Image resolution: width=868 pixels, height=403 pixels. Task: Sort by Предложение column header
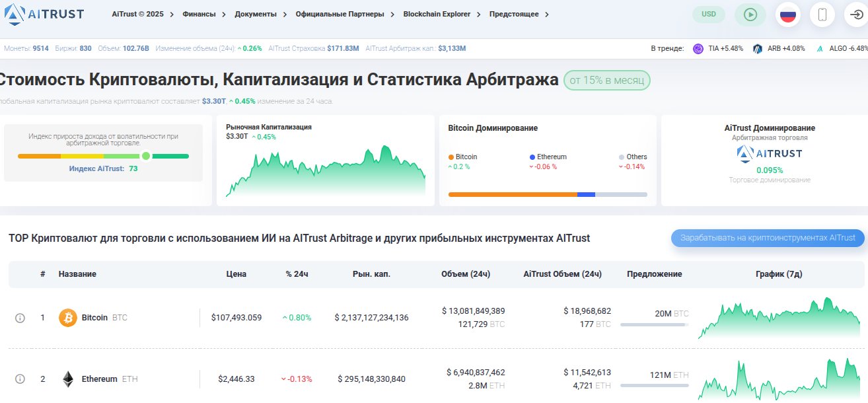655,274
